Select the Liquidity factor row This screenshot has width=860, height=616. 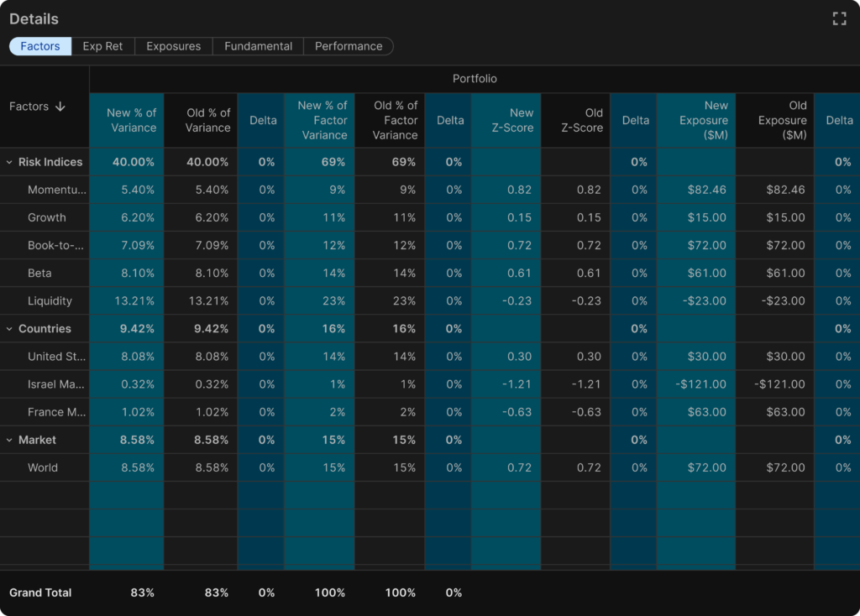tap(50, 300)
